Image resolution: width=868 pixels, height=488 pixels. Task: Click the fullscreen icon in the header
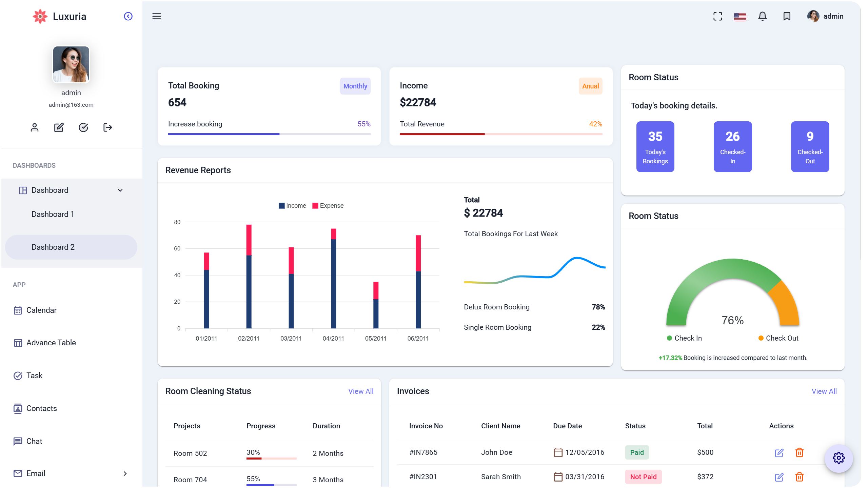718,16
